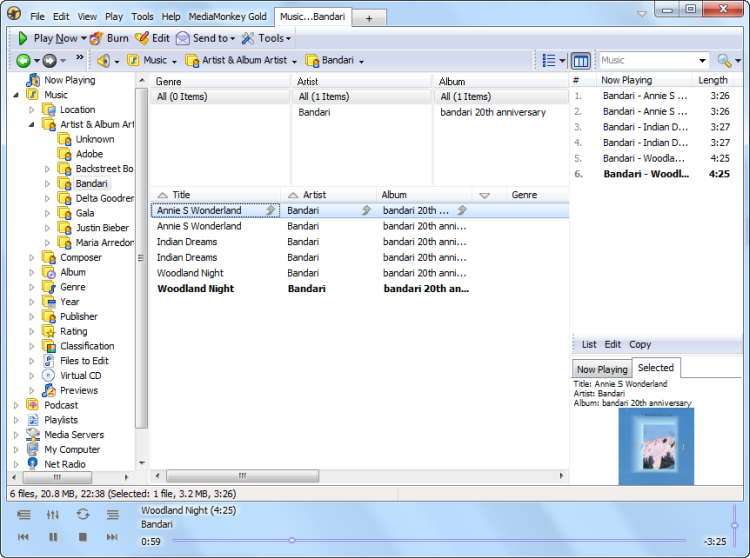Open the Bandari breadcrumb dropdown
Image resolution: width=750 pixels, height=558 pixels.
click(361, 61)
